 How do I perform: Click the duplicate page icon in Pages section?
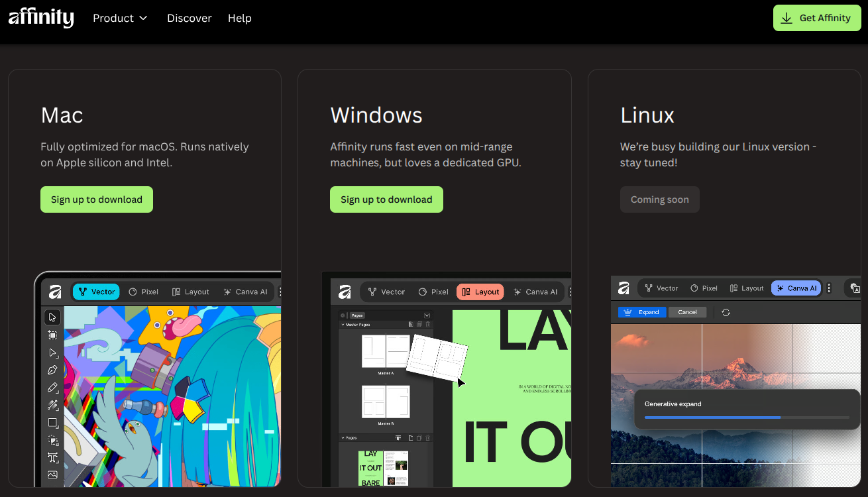click(x=419, y=438)
